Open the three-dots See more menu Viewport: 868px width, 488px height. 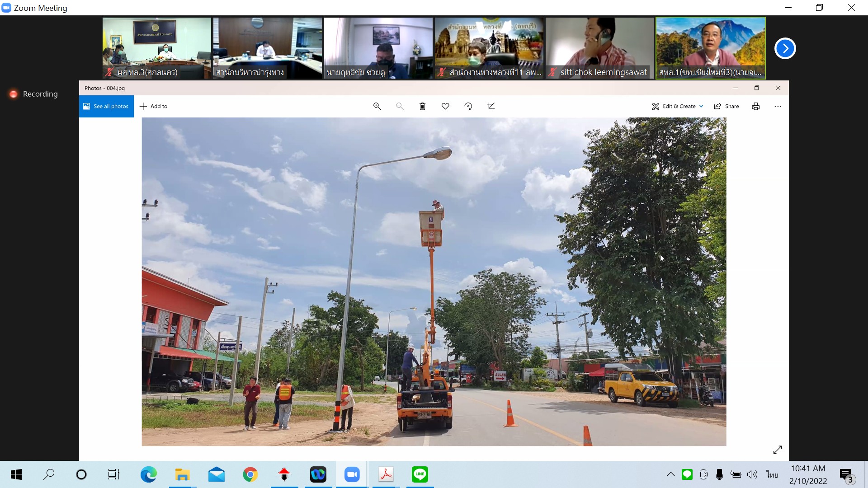pos(778,106)
